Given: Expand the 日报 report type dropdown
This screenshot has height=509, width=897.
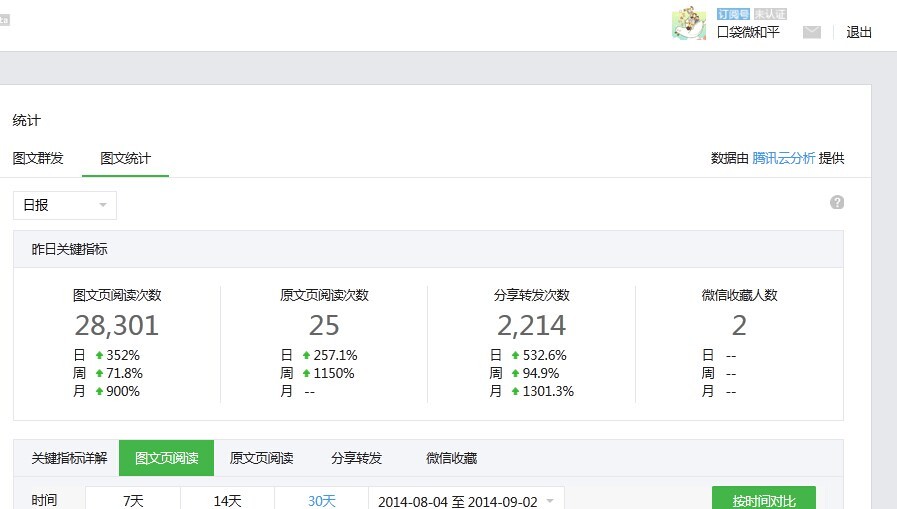Looking at the screenshot, I should (65, 205).
